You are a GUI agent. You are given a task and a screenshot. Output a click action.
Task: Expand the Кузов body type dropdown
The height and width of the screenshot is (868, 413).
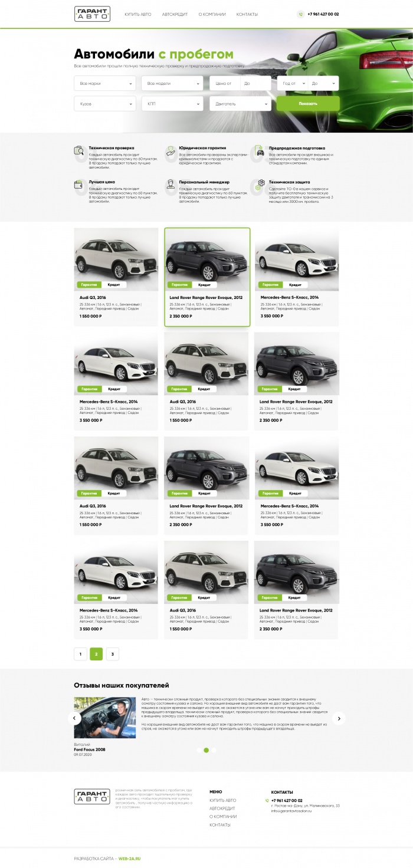tap(105, 104)
